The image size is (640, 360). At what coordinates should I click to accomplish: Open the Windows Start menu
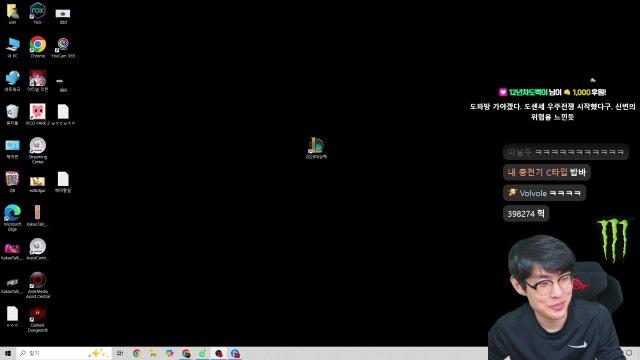8,353
